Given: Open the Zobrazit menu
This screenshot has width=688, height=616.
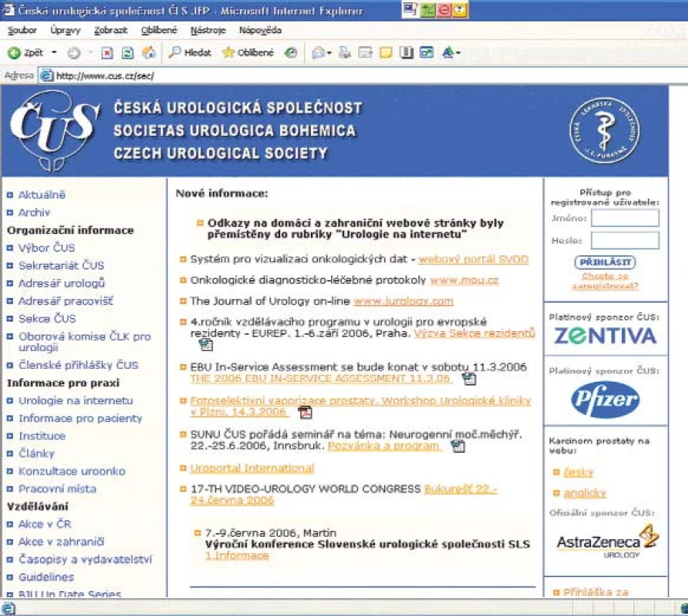Looking at the screenshot, I should (x=111, y=30).
